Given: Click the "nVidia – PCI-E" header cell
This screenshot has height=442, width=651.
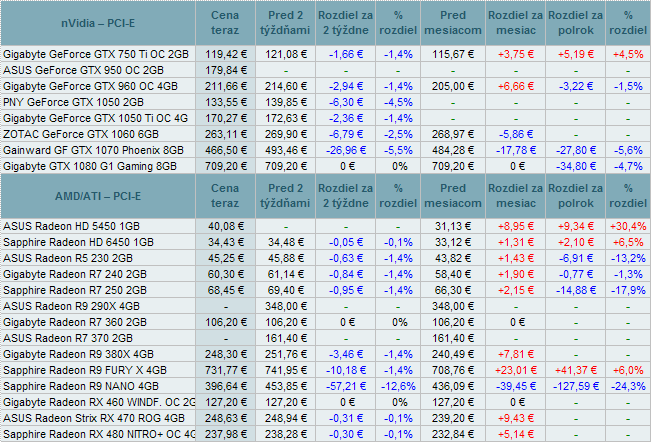Looking at the screenshot, I should coord(98,23).
